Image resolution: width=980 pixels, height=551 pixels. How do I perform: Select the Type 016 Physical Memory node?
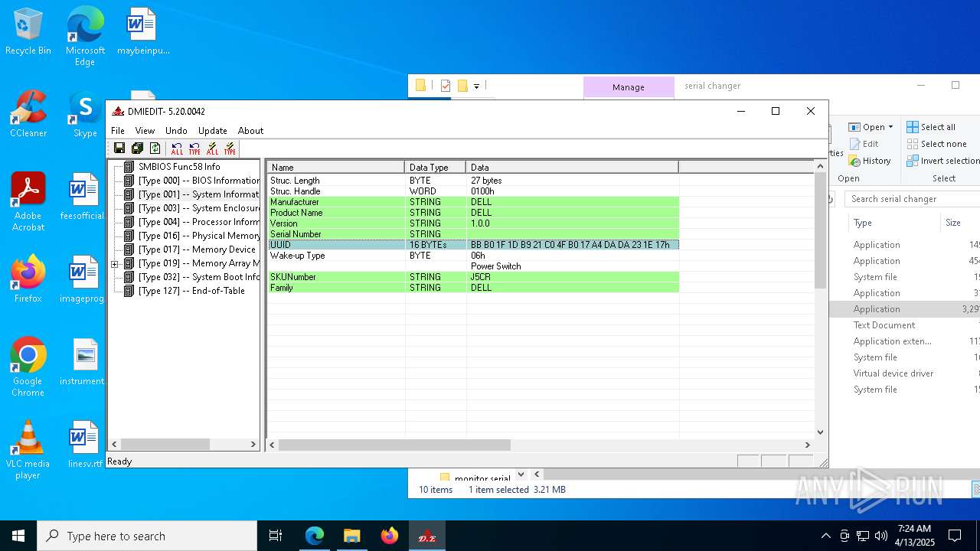coord(199,236)
